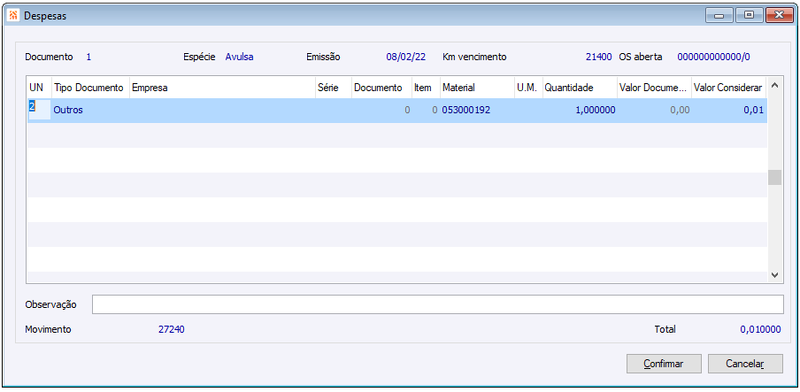Click the Km vencimento value 21400
The image size is (800, 392).
(x=598, y=57)
